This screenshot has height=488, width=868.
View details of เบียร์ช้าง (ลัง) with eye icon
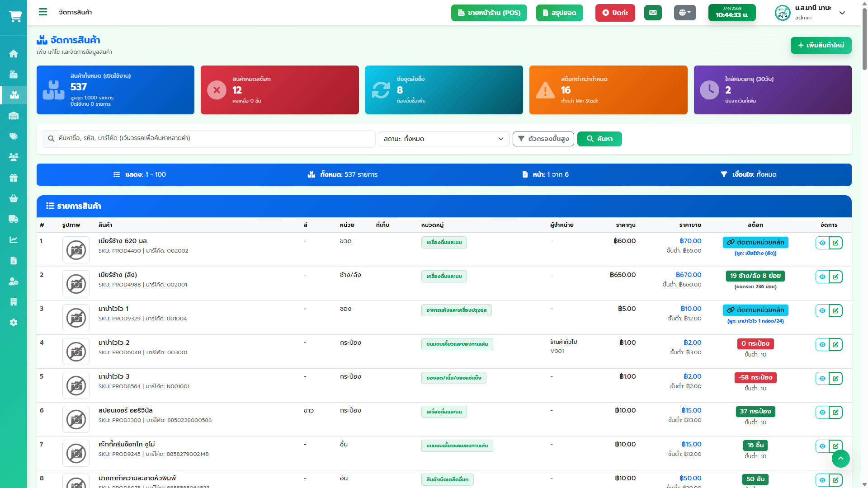click(x=822, y=277)
